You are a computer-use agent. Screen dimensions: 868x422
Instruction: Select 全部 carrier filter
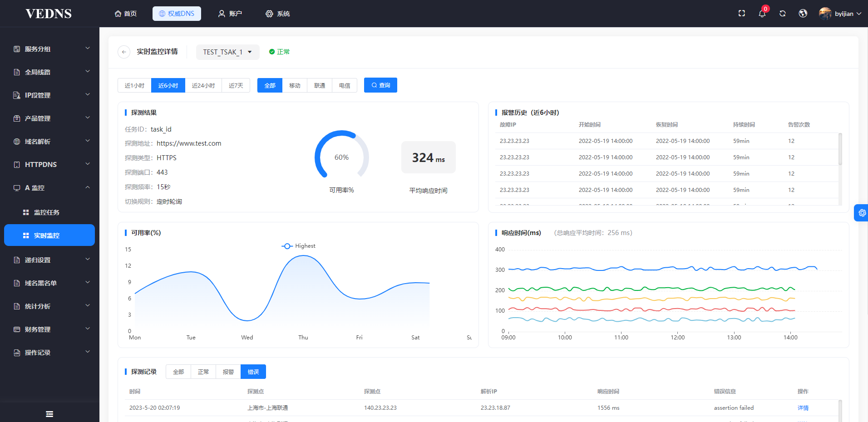click(270, 85)
